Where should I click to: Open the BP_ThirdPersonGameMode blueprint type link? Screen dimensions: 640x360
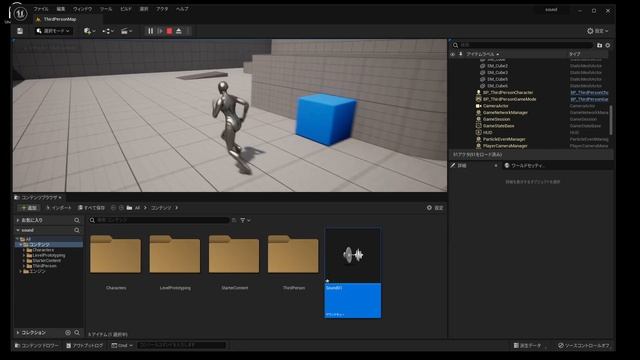(589, 99)
